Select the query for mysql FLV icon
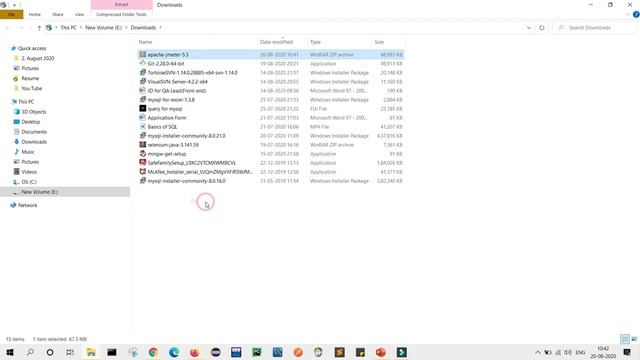 (x=142, y=109)
